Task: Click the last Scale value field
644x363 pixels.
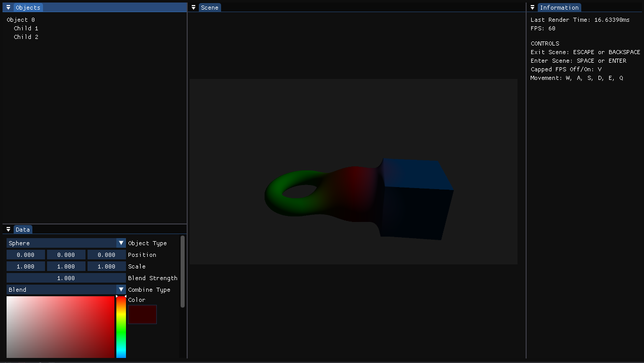Action: [x=106, y=266]
